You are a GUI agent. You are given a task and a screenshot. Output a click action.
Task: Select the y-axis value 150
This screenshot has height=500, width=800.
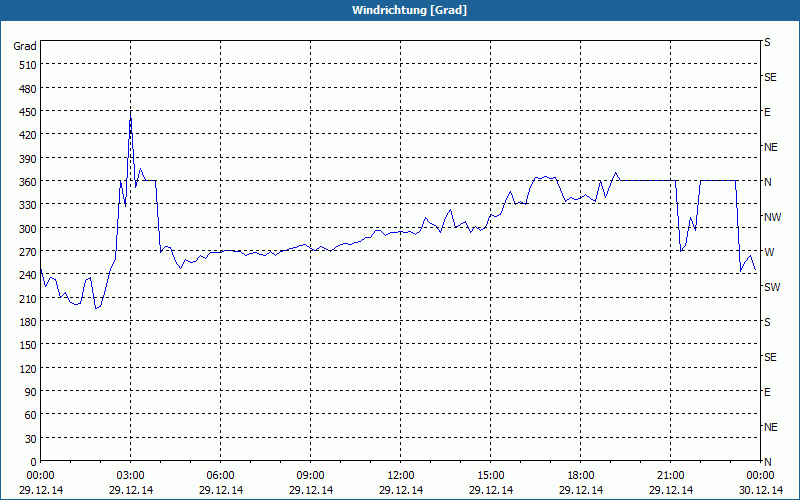tap(28, 345)
